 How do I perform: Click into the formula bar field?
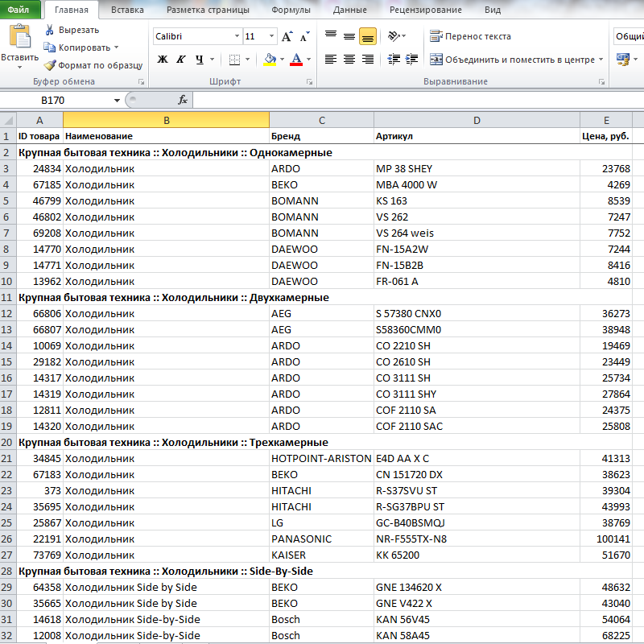(418, 100)
